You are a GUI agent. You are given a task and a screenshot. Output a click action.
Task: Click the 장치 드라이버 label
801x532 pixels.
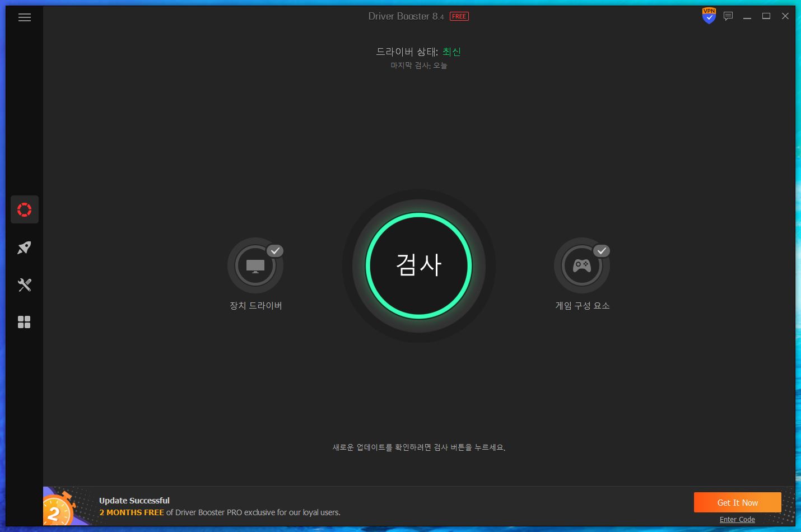click(x=256, y=306)
